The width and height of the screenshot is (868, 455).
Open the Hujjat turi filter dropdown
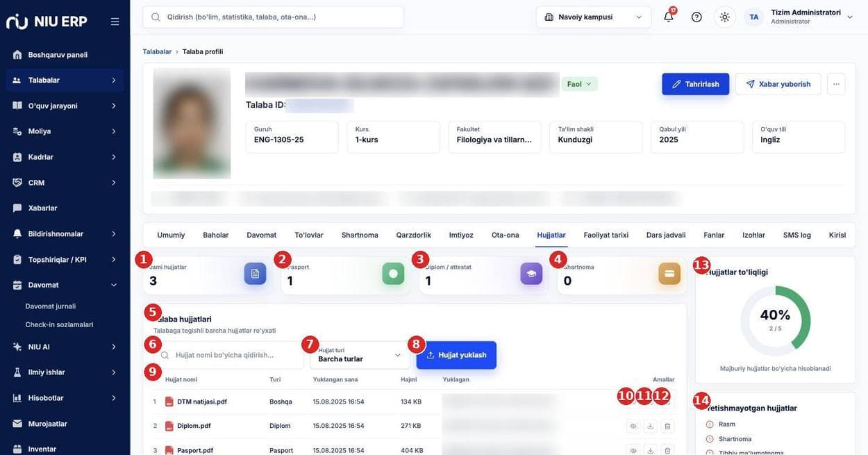coord(360,355)
